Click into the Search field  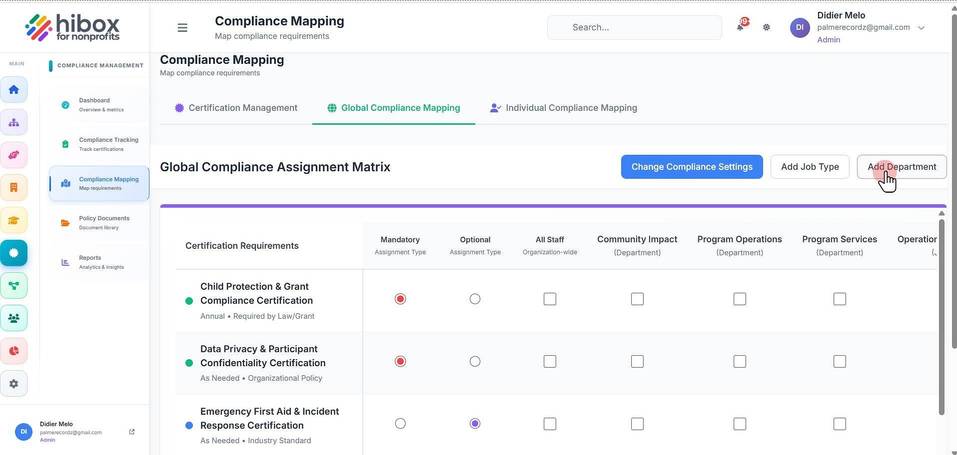pos(634,27)
